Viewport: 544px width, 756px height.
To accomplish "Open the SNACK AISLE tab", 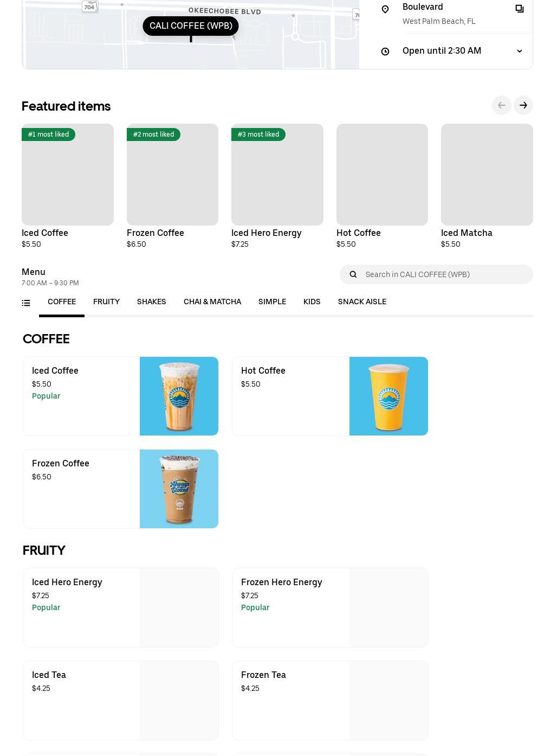I will click(362, 302).
